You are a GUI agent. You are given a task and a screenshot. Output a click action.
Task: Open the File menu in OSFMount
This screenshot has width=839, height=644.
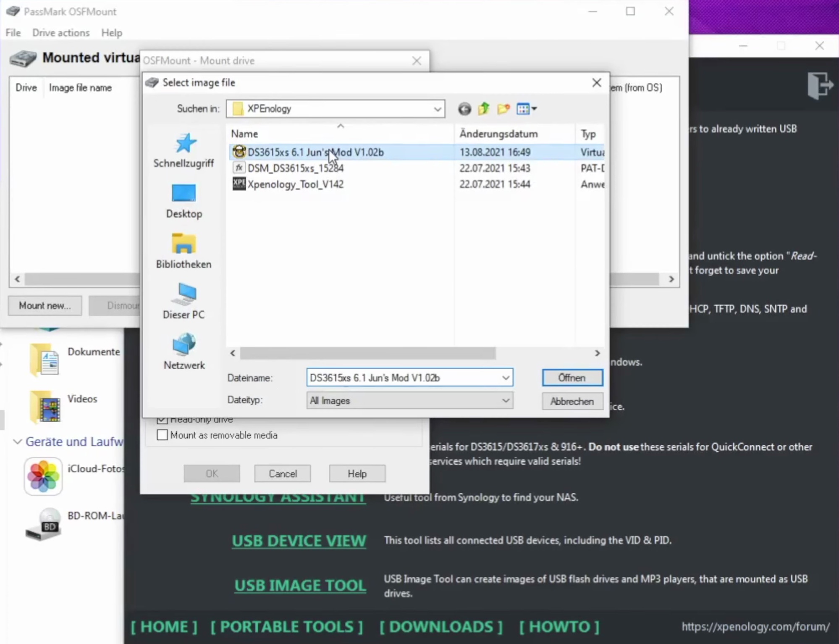tap(13, 33)
